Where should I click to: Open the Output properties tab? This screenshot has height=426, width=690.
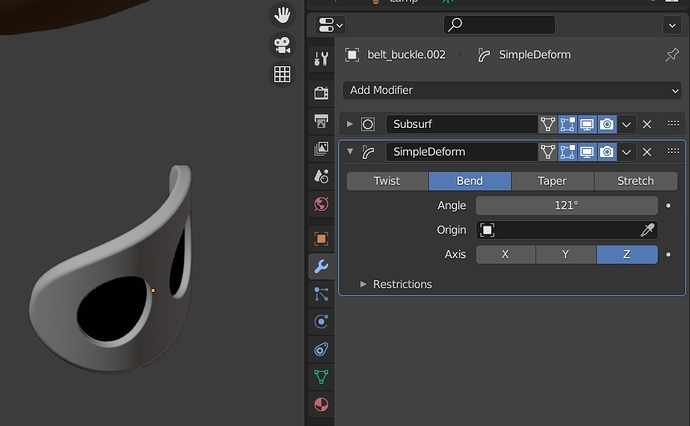point(321,121)
